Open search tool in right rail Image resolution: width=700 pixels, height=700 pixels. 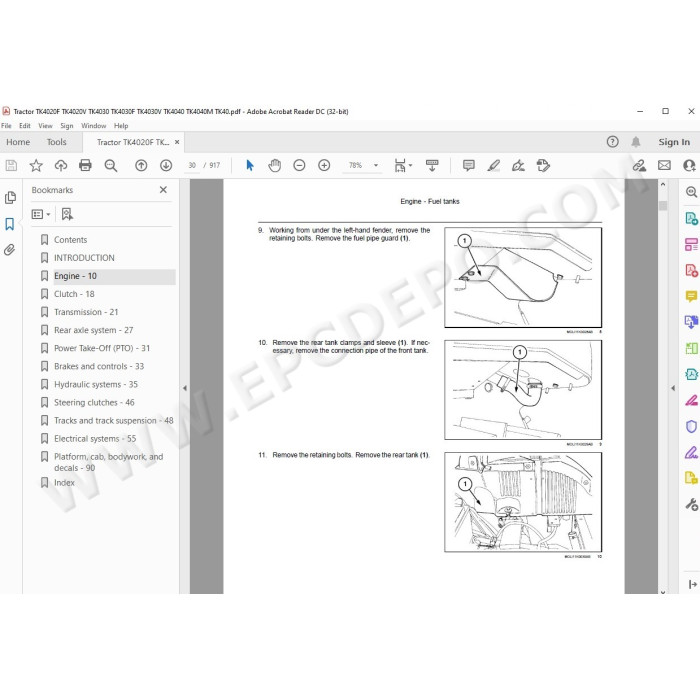(x=691, y=192)
